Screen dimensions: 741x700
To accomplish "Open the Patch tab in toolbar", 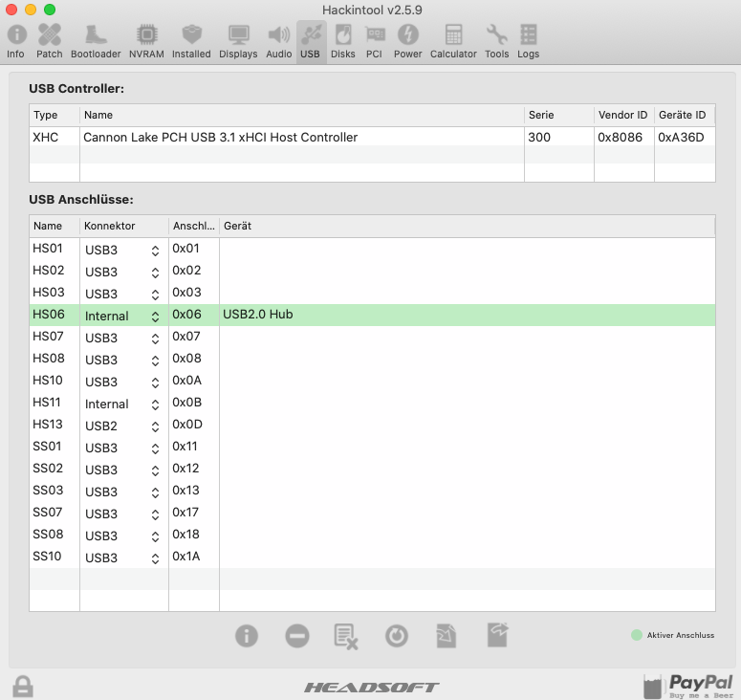I will coord(50,41).
